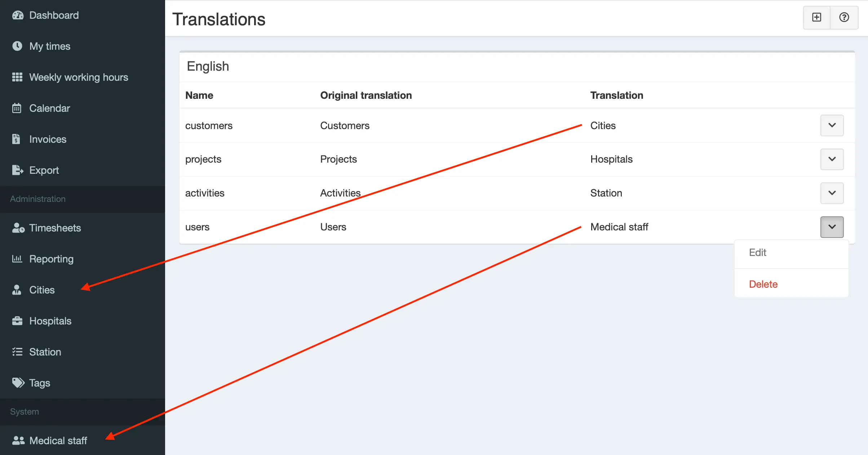Expand the customers row actions dropdown
The image size is (868, 455).
click(x=832, y=125)
